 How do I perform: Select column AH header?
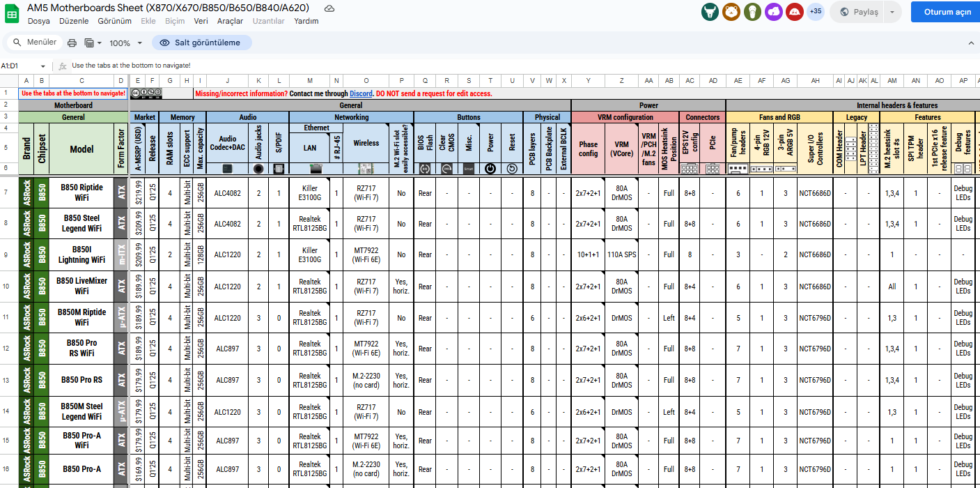click(815, 81)
